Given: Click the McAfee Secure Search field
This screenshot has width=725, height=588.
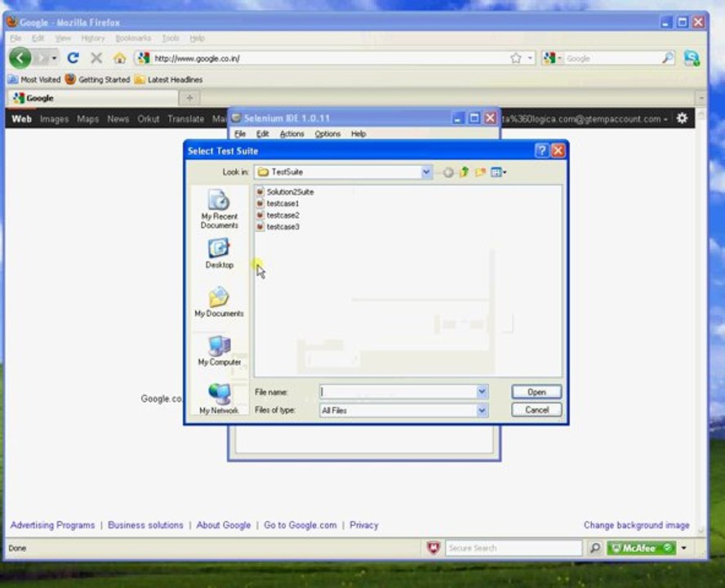Looking at the screenshot, I should 514,548.
